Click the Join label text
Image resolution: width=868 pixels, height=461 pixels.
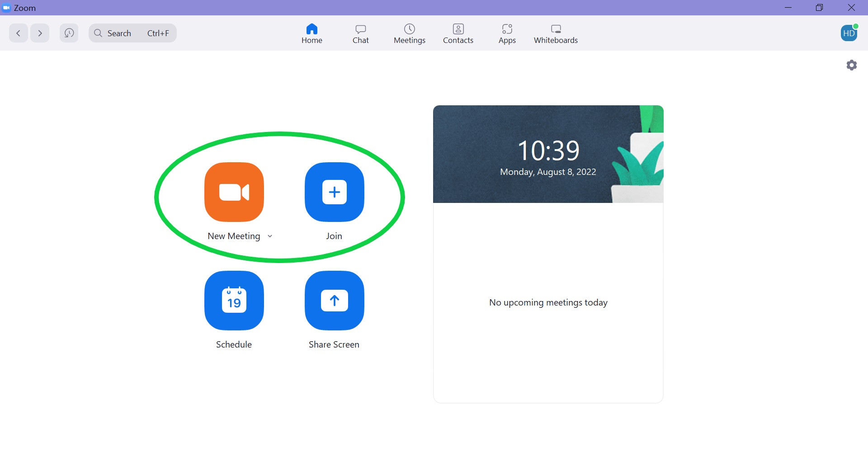334,236
